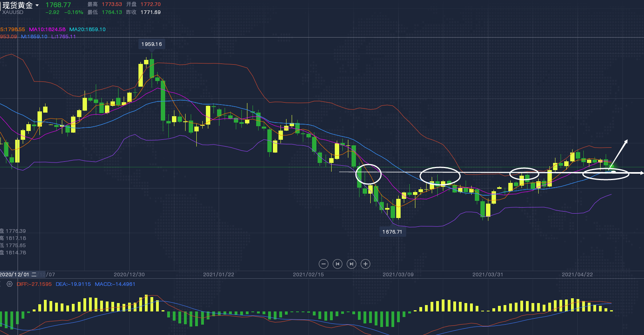Click the 1959.16 high price marker
Viewport: 644px width, 335px height.
click(152, 44)
